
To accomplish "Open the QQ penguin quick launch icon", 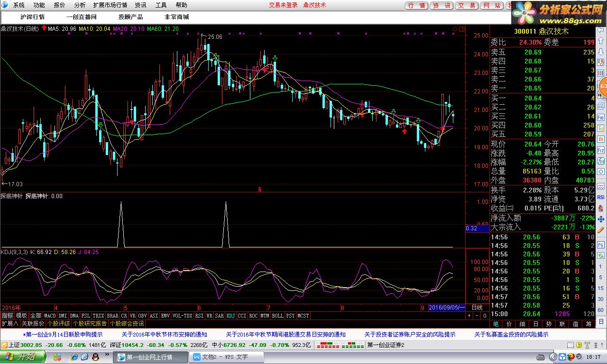I will click(95, 357).
